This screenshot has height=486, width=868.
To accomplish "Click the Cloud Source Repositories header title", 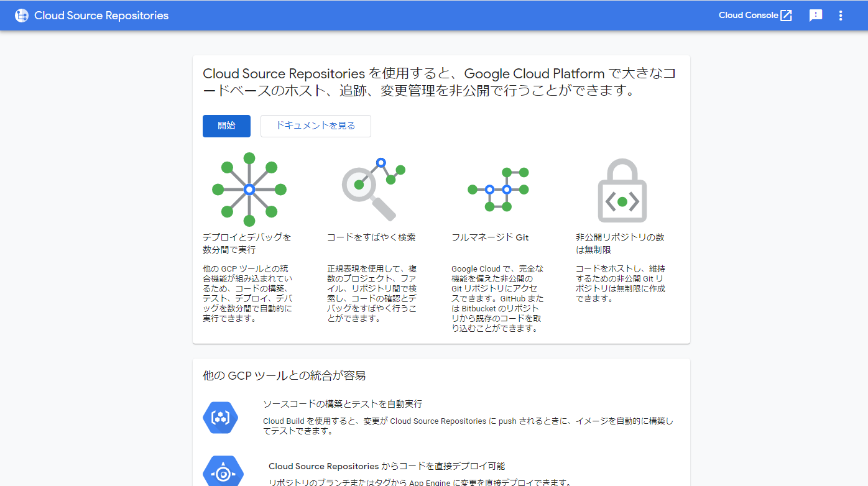I will point(101,16).
